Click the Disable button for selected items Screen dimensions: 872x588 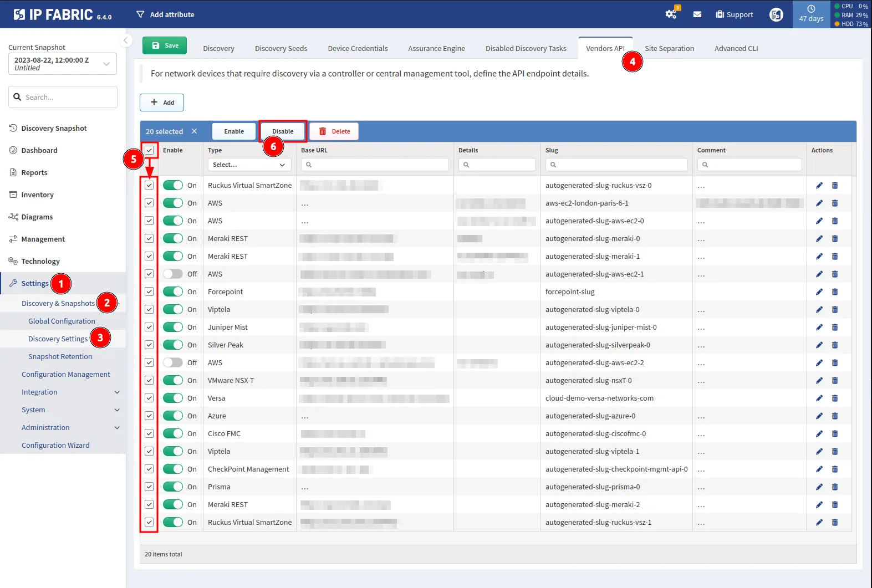pyautogui.click(x=283, y=131)
